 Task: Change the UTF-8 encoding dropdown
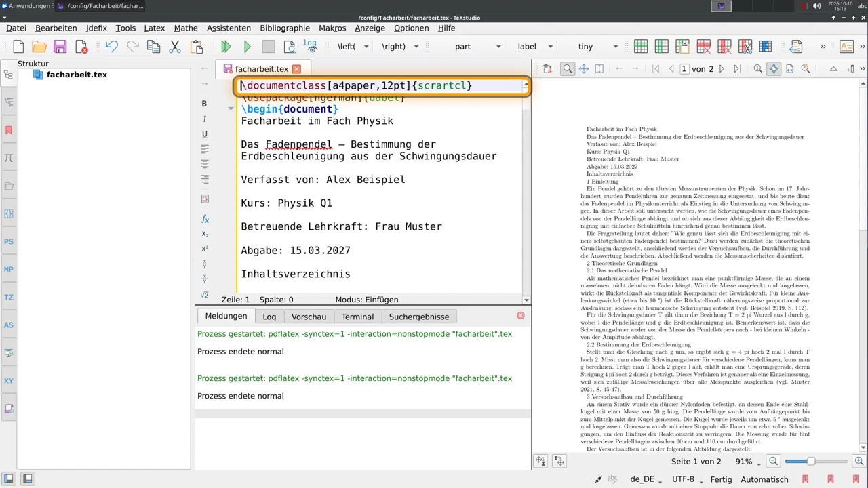point(688,479)
